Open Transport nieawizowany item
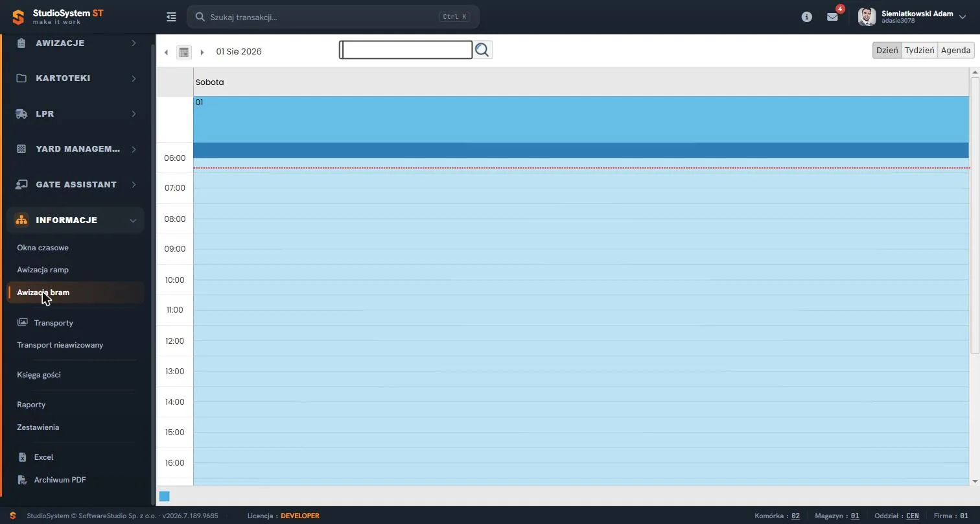Image resolution: width=980 pixels, height=524 pixels. click(60, 345)
